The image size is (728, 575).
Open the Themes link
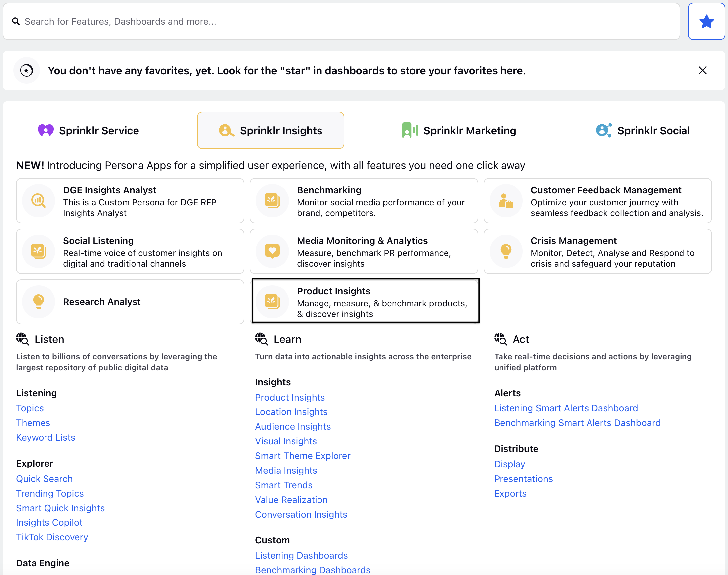33,423
